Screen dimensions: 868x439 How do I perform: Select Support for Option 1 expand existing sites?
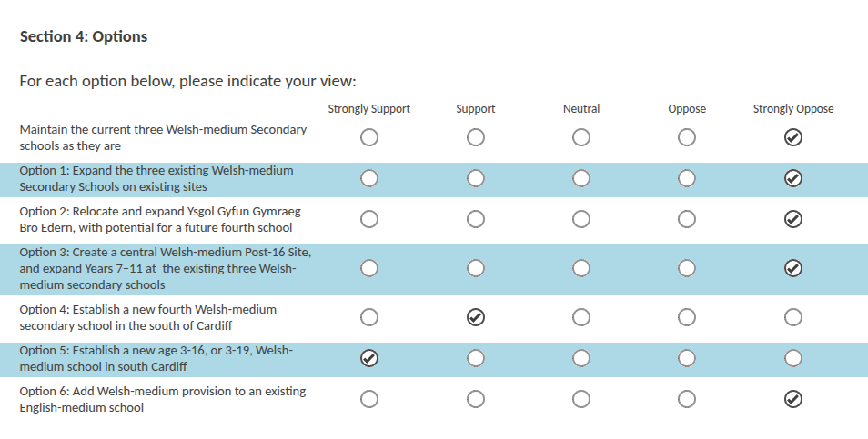pyautogui.click(x=476, y=178)
